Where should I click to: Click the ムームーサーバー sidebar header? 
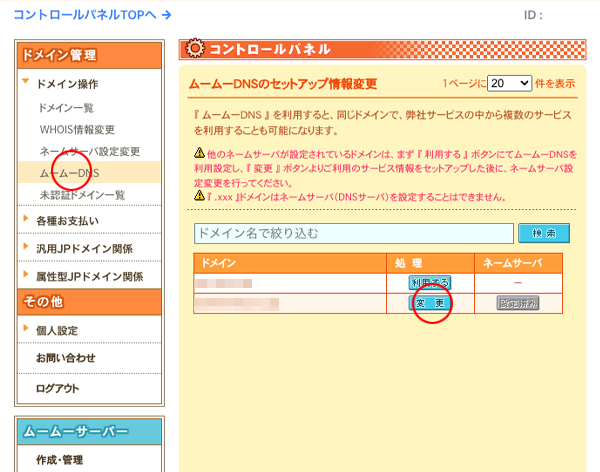(89, 431)
